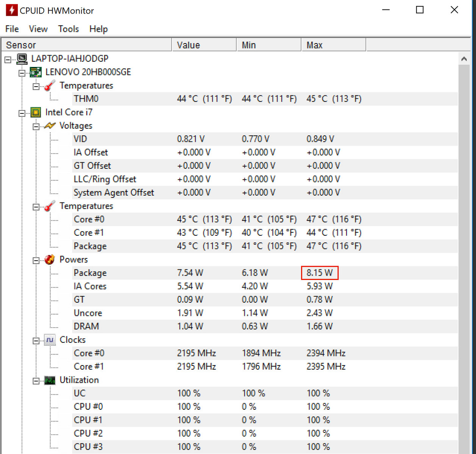476x454 pixels.
Task: Collapse the LAPTOP-IAHJODGP root node
Action: click(x=8, y=59)
